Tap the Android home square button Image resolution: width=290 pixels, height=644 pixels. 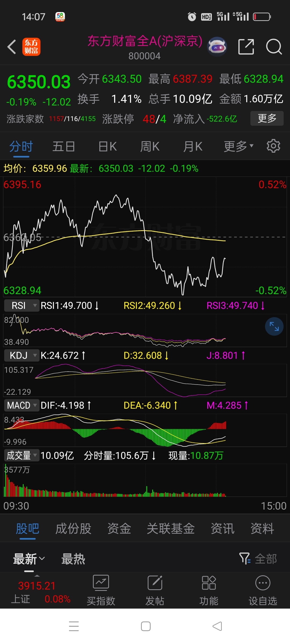coord(146,626)
